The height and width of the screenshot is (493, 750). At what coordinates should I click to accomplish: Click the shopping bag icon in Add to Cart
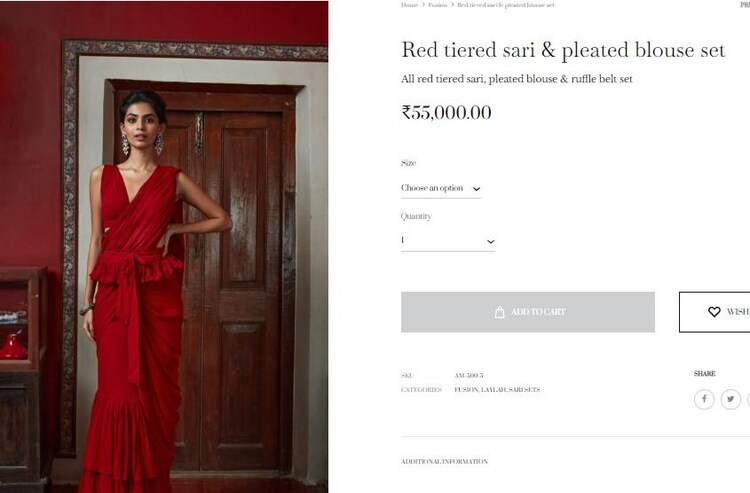pos(499,312)
